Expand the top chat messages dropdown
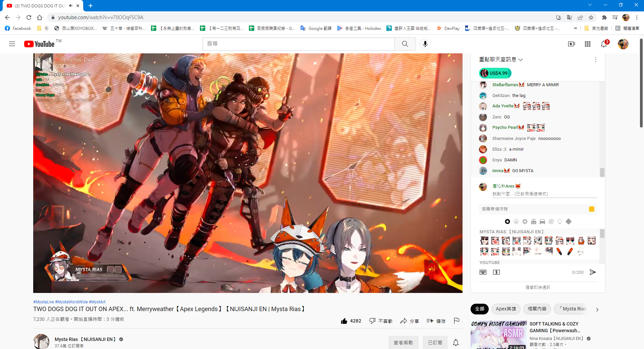This screenshot has width=644, height=349. (x=501, y=59)
